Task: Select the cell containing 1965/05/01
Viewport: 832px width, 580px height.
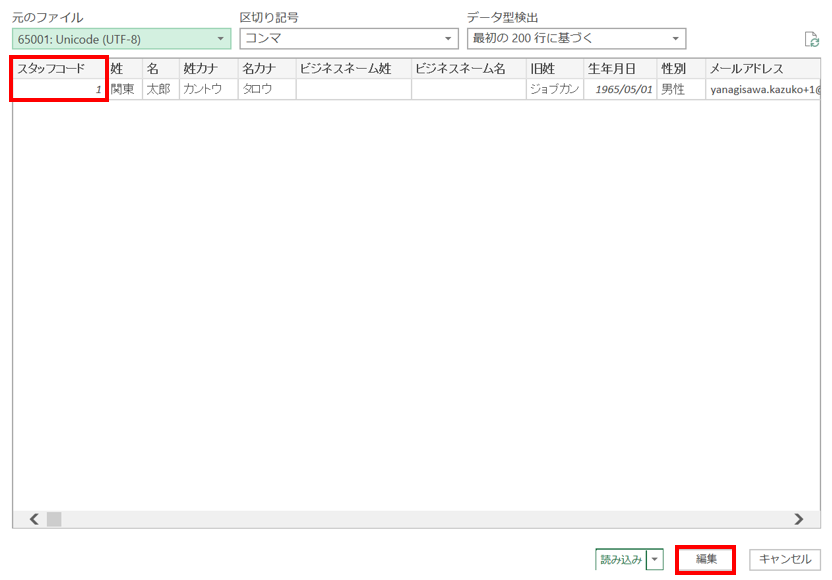Action: (619, 90)
